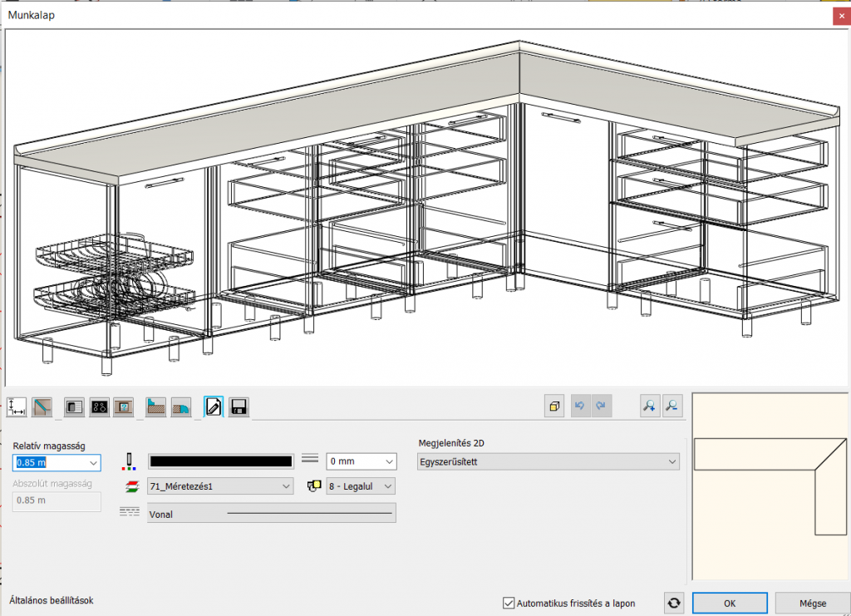Click the line thickness icon
The height and width of the screenshot is (616, 851).
tap(310, 459)
